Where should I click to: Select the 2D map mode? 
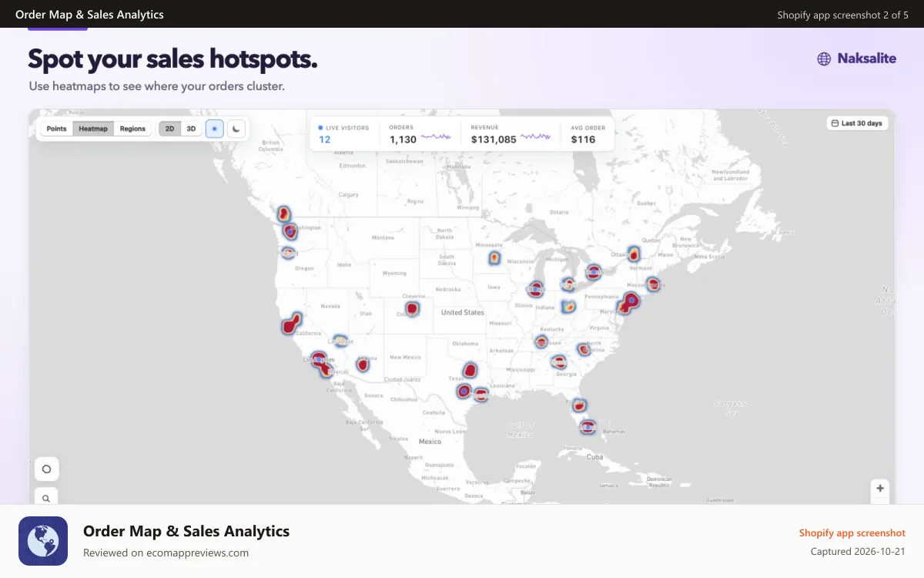click(x=169, y=129)
